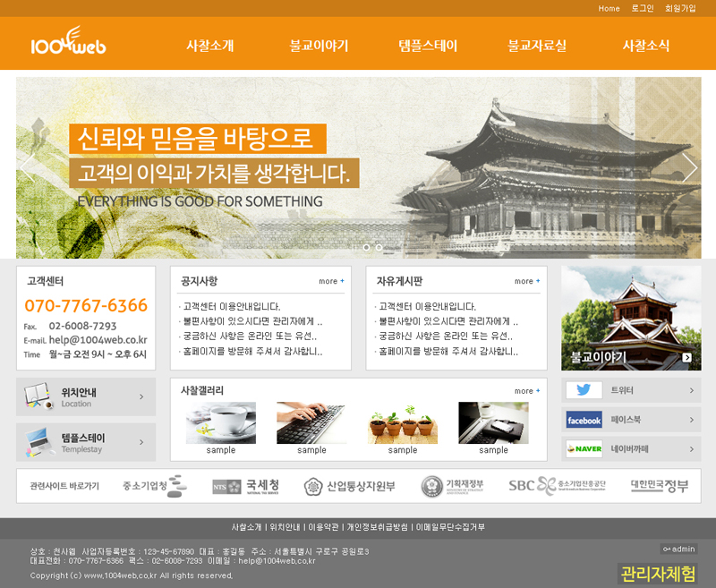Click the 위치안내 location map icon
The height and width of the screenshot is (588, 716).
[38, 396]
